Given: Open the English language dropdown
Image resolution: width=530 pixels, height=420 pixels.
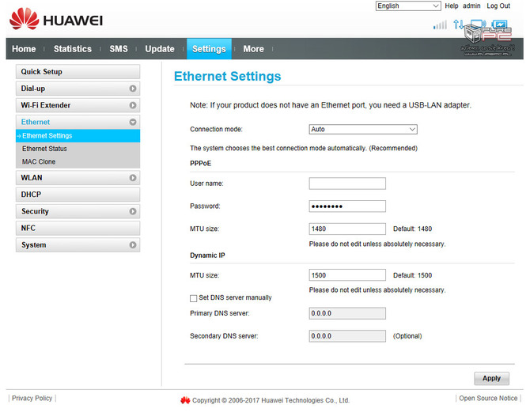Looking at the screenshot, I should tap(408, 6).
